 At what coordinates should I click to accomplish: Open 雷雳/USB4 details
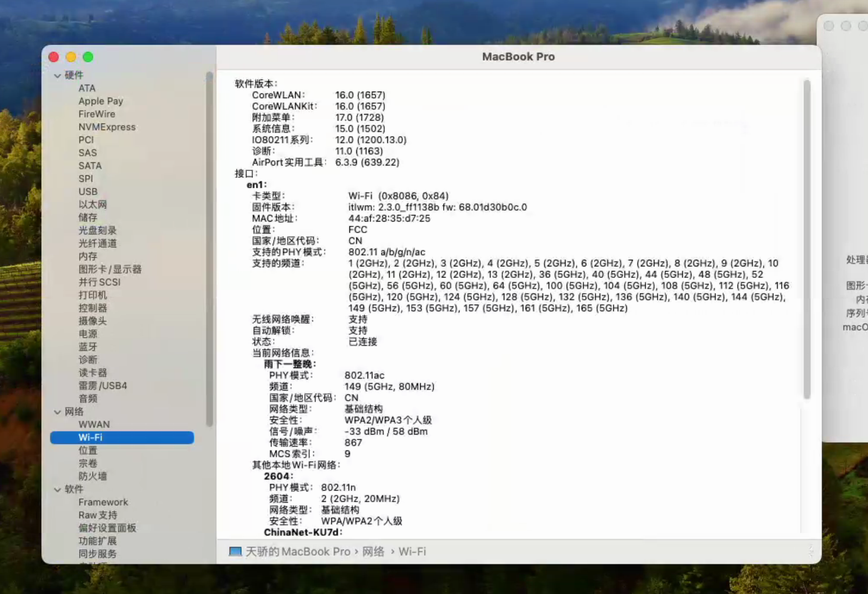[x=102, y=385]
